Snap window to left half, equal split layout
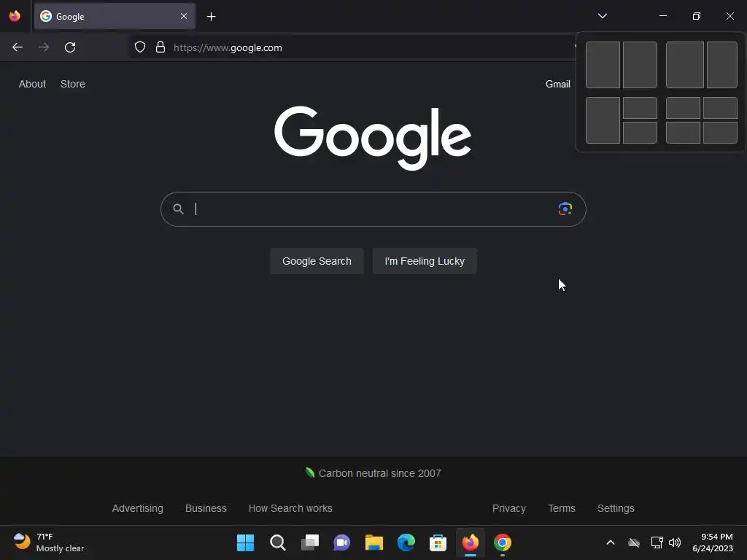Screen dimensions: 747x560 (603, 65)
